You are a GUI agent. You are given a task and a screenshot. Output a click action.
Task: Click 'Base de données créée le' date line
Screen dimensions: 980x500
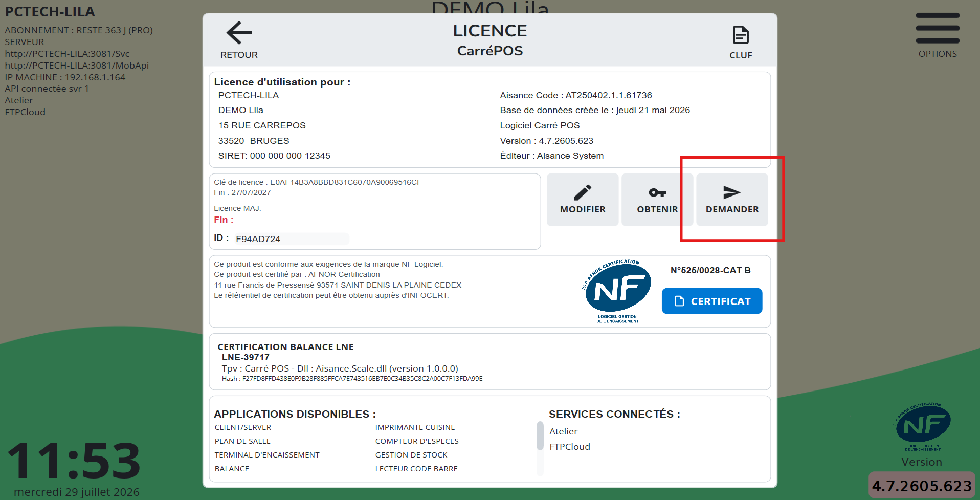(595, 110)
